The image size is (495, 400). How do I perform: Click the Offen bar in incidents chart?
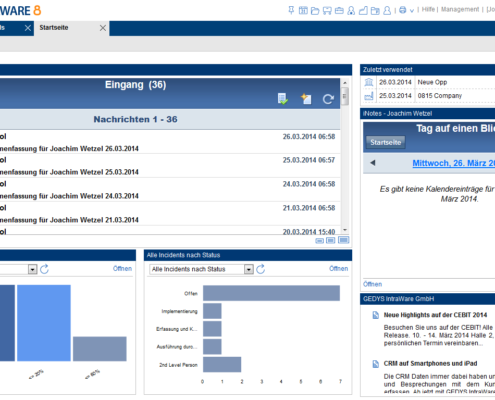271,293
